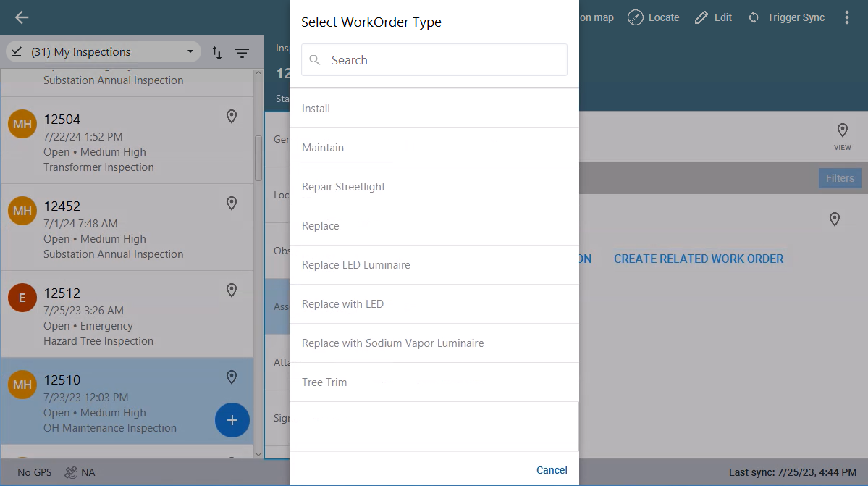
Task: Click the inspection list scrollbar down arrow
Action: 259,453
